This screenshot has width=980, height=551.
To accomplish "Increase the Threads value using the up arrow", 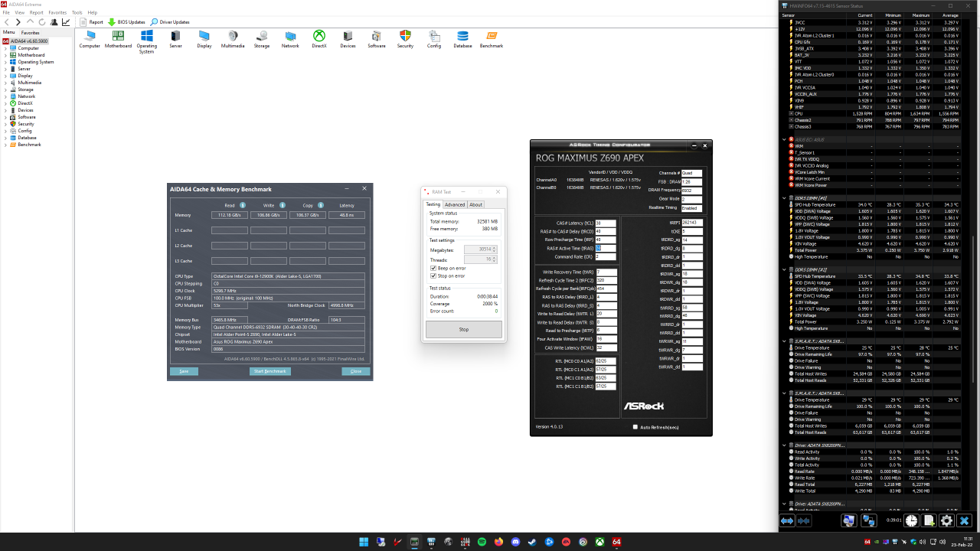I will coord(494,256).
